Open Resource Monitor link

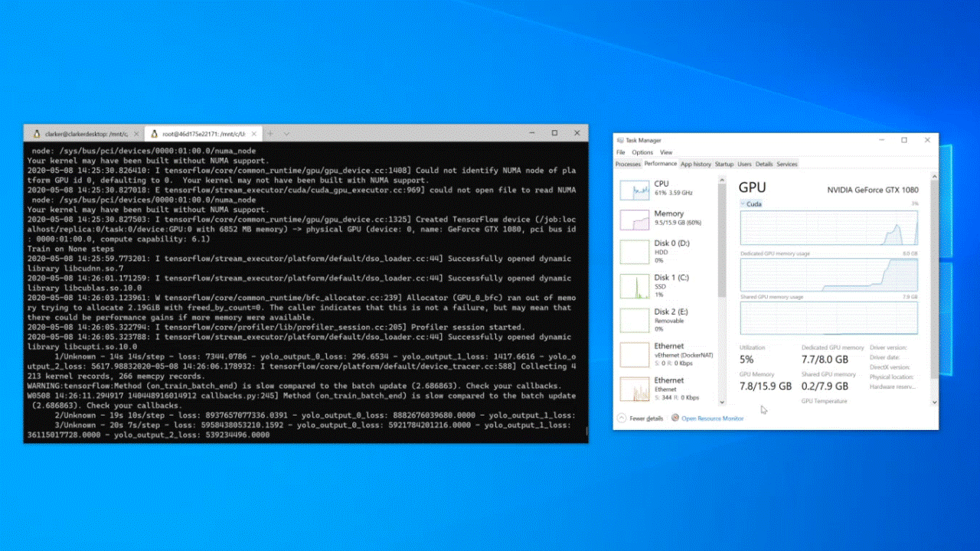712,419
